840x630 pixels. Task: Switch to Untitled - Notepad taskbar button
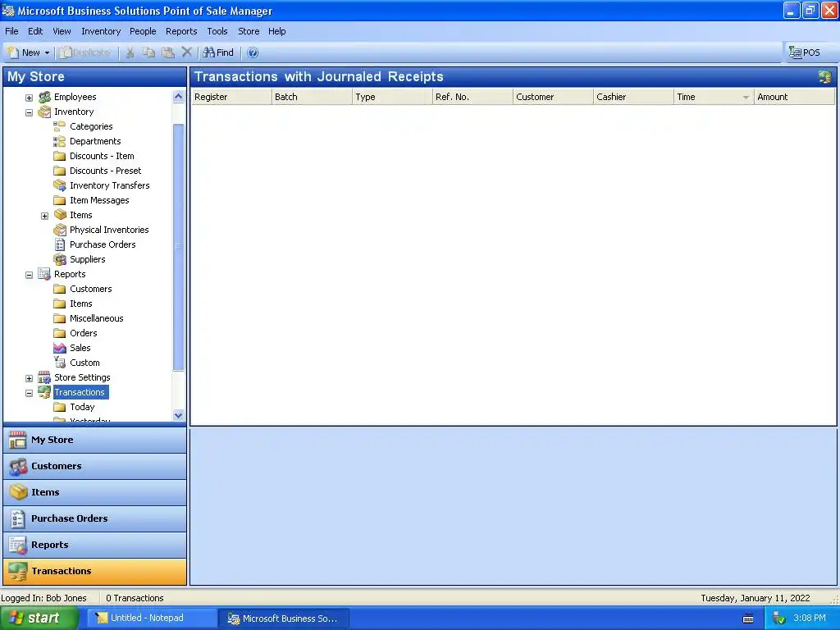tap(151, 619)
